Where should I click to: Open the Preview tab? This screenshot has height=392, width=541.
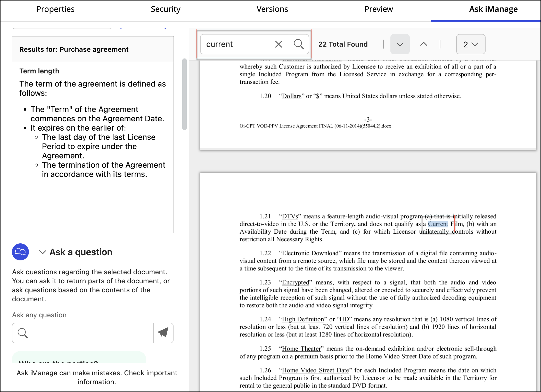coord(378,9)
